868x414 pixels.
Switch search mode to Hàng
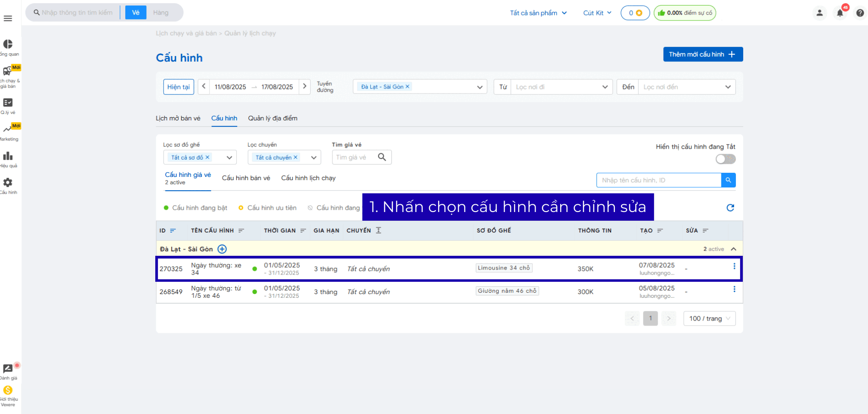tap(161, 13)
